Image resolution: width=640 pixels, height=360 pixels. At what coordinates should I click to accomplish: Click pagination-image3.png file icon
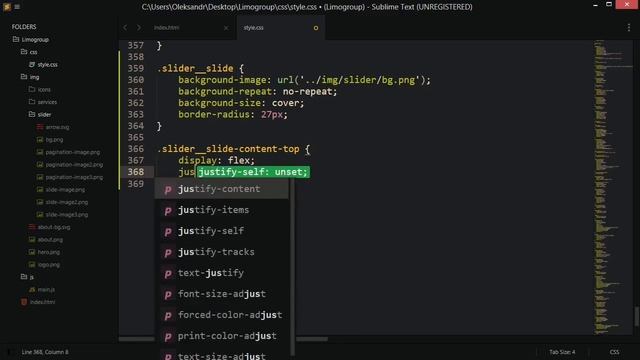pos(40,177)
